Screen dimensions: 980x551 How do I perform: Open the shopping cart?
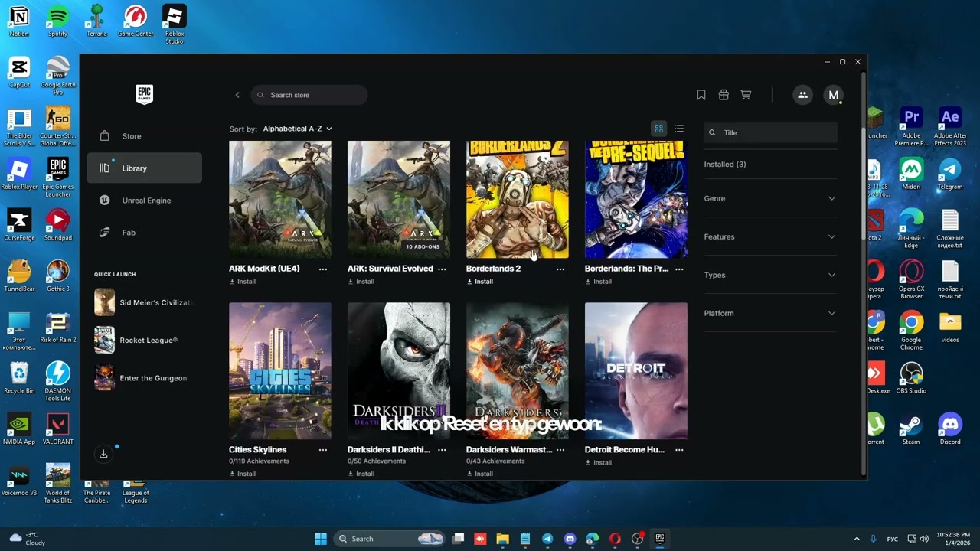click(x=746, y=95)
